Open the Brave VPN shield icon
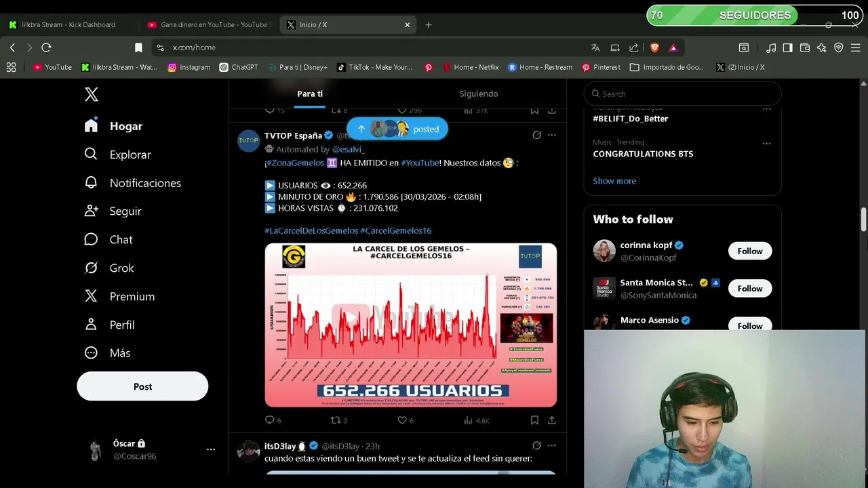Image resolution: width=868 pixels, height=488 pixels. click(839, 47)
